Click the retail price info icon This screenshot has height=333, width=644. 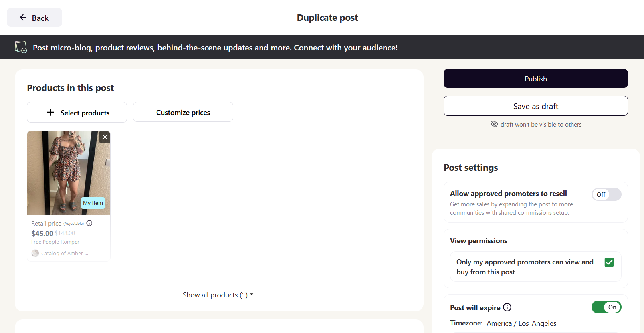coord(89,223)
